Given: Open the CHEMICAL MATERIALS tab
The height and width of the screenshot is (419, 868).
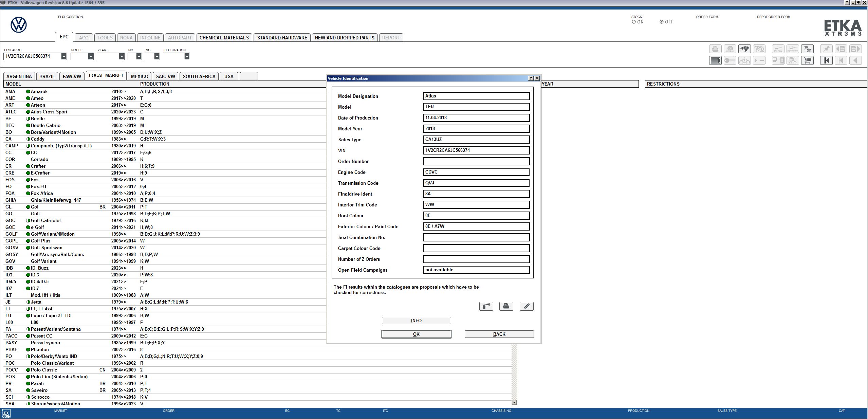Looking at the screenshot, I should coord(224,37).
